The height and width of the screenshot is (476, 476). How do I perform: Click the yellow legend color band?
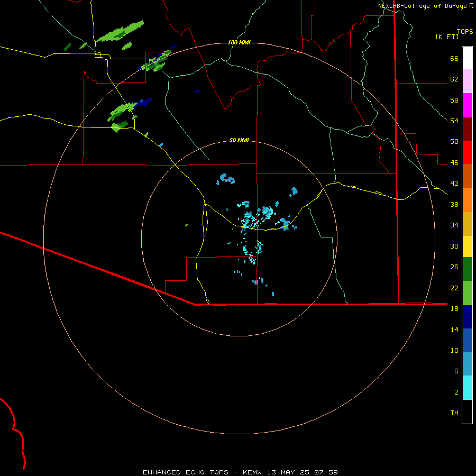click(467, 246)
